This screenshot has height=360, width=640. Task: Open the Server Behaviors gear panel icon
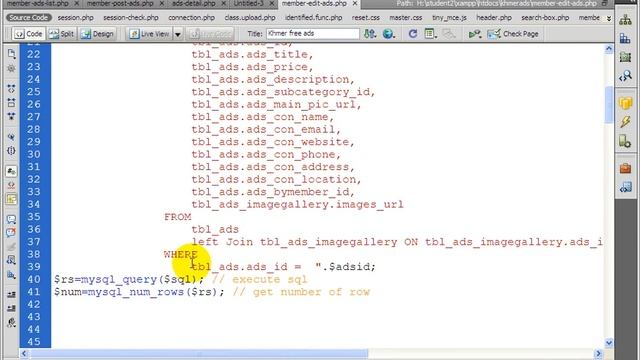tap(625, 141)
